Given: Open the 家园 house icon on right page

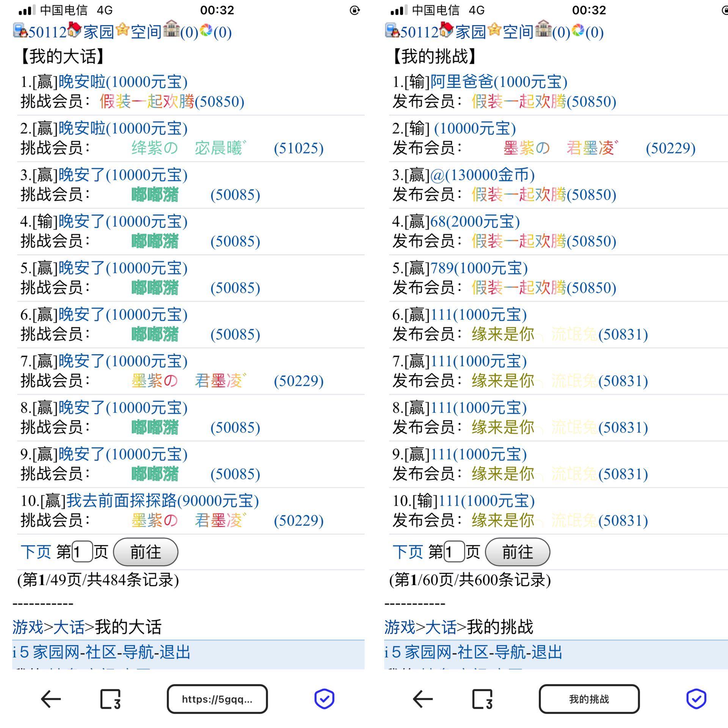Looking at the screenshot, I should (x=447, y=30).
